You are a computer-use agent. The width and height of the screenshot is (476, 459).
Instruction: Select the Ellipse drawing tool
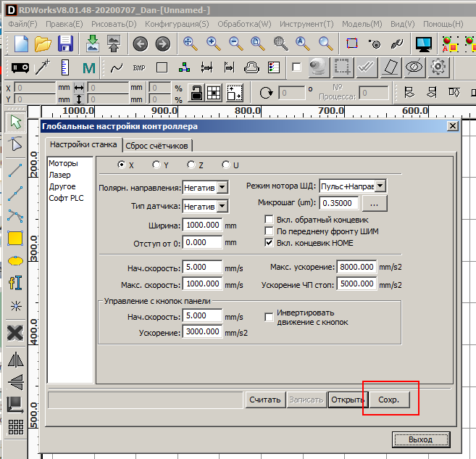pos(14,260)
